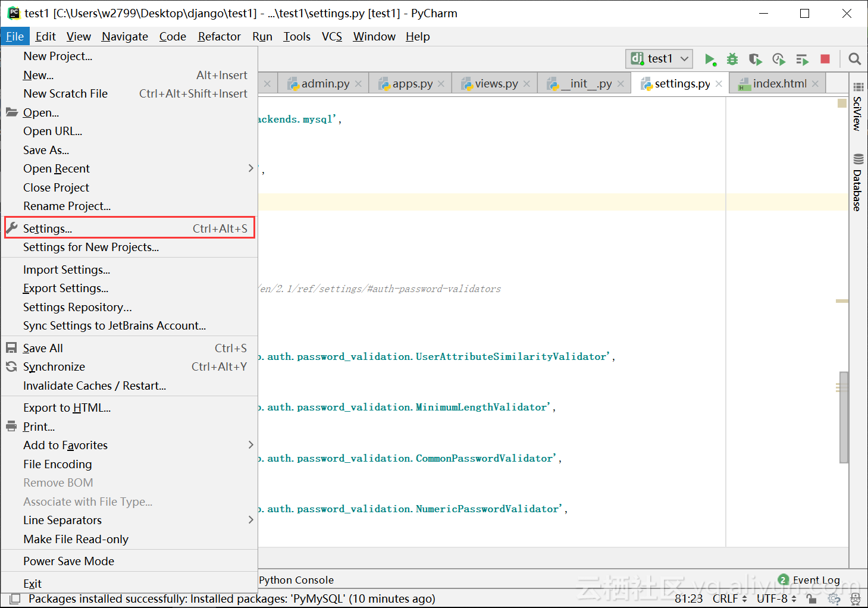This screenshot has width=868, height=608.
Task: Choose Invalidate Caches / Restart...
Action: [130, 386]
